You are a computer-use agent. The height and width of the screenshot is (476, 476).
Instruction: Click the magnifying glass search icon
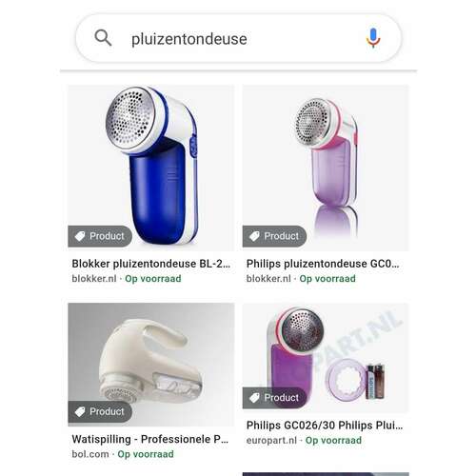[x=103, y=38]
